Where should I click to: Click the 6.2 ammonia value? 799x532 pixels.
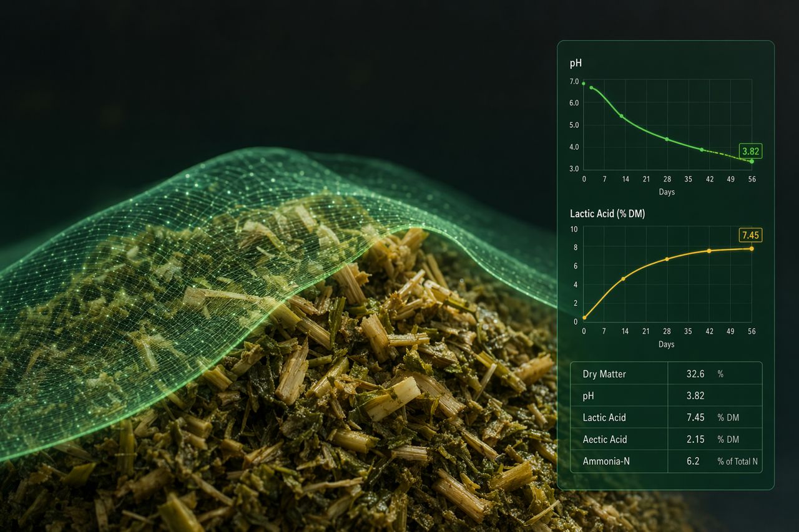pyautogui.click(x=693, y=461)
